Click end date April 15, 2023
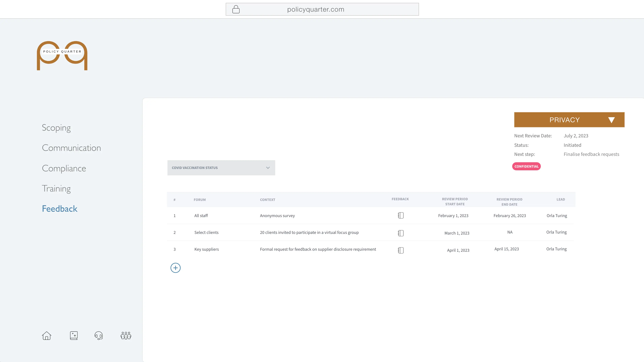Viewport: 644px width, 362px height. point(506,249)
